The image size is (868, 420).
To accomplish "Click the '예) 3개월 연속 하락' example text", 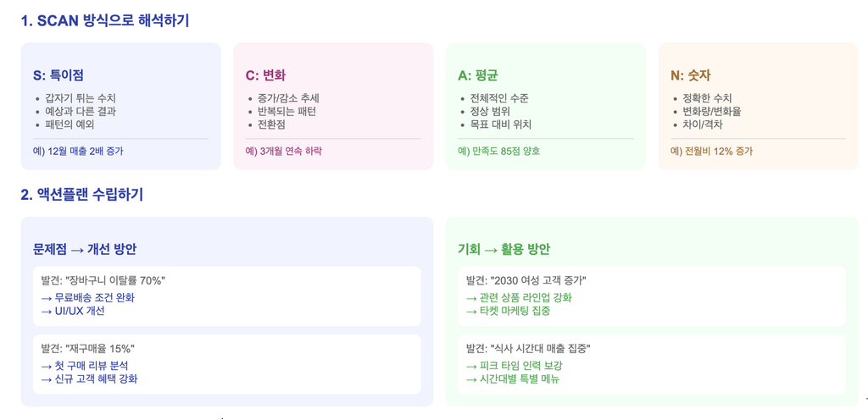I will [x=283, y=151].
